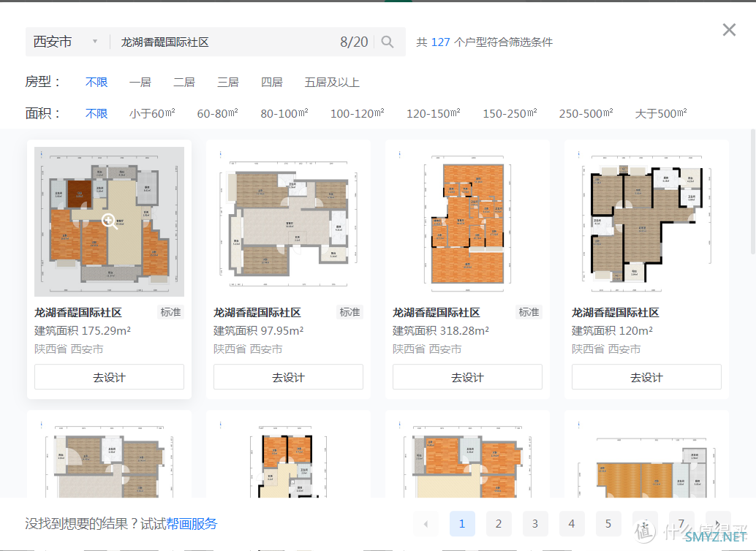Click the previous page arrow

click(426, 523)
